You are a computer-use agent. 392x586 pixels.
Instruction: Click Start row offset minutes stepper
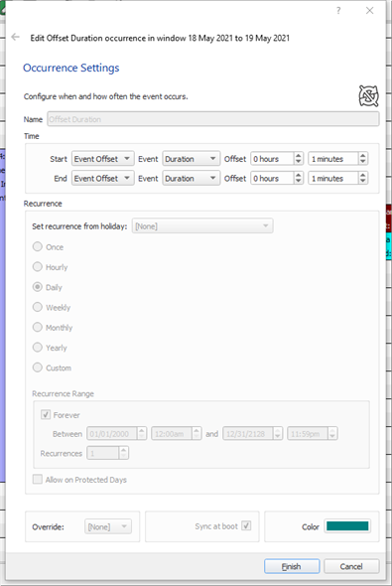362,159
